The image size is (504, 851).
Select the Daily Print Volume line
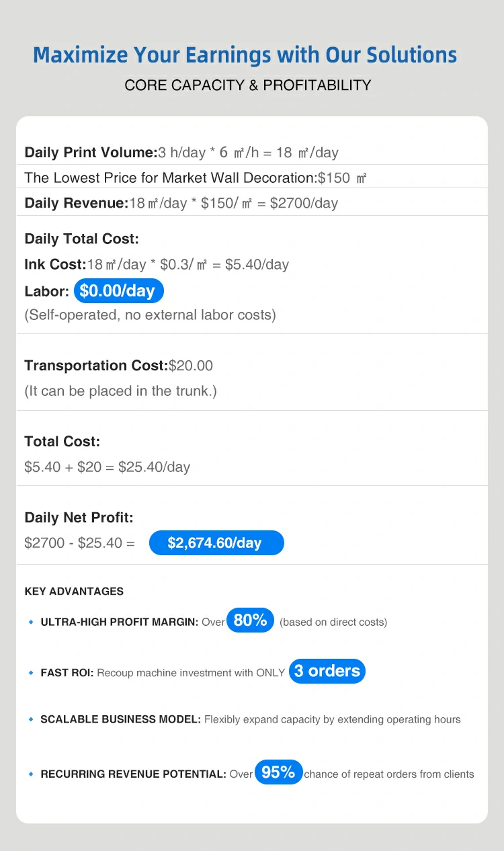click(181, 153)
